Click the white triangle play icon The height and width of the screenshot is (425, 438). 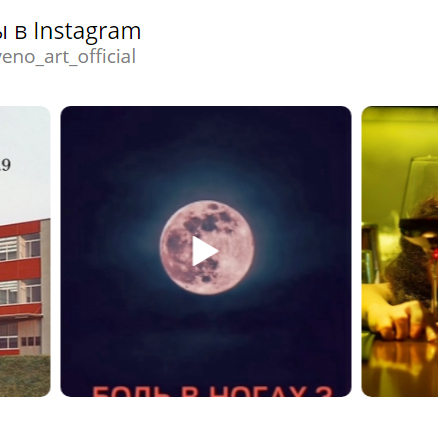(x=205, y=251)
